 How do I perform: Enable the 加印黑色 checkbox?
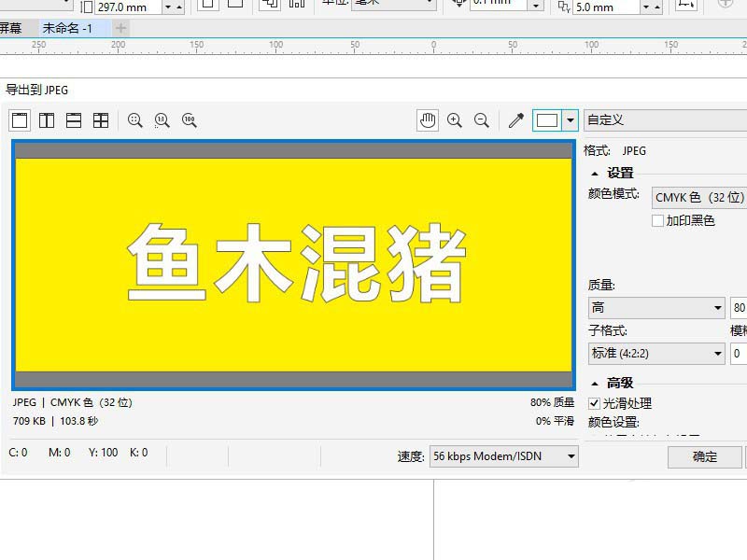click(658, 220)
